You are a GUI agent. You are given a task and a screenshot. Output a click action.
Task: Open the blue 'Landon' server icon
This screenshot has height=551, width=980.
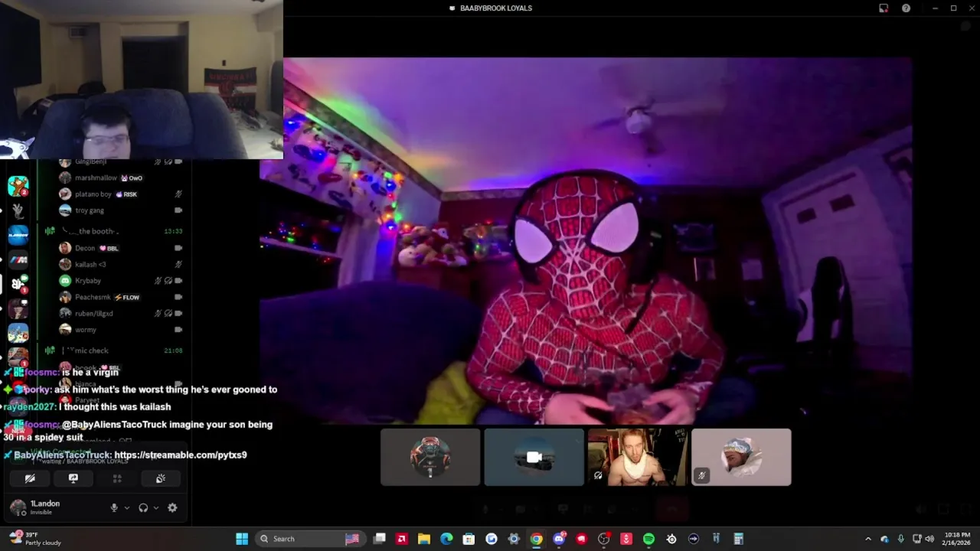coord(18,235)
